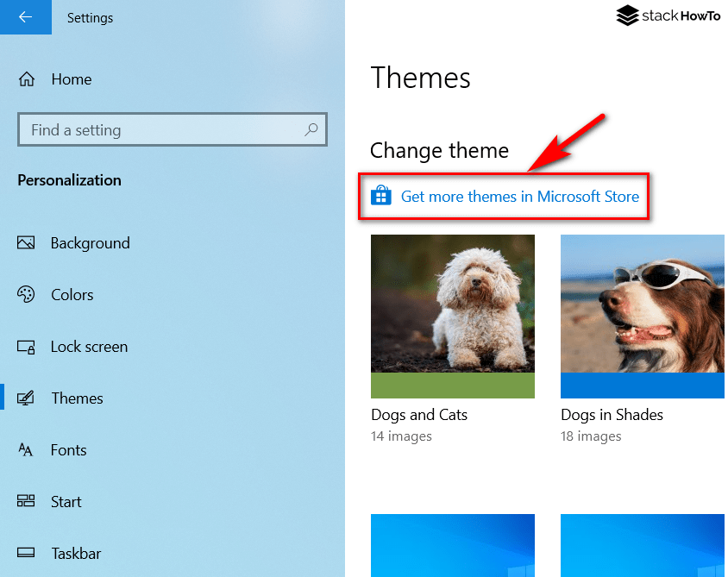This screenshot has width=728, height=577.
Task: Click the Lock screen icon
Action: coord(28,346)
